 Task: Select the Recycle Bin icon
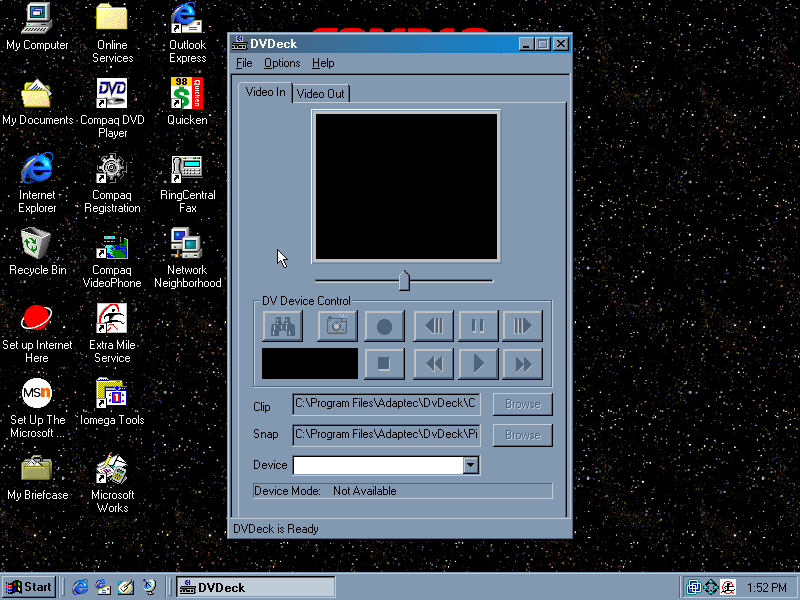pos(37,252)
